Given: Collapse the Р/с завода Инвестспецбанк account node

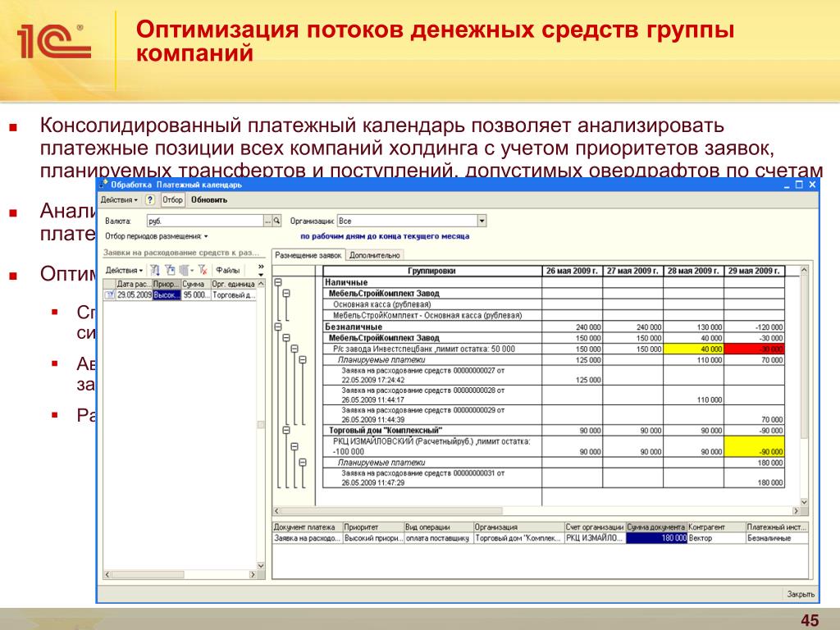Looking at the screenshot, I should click(294, 349).
